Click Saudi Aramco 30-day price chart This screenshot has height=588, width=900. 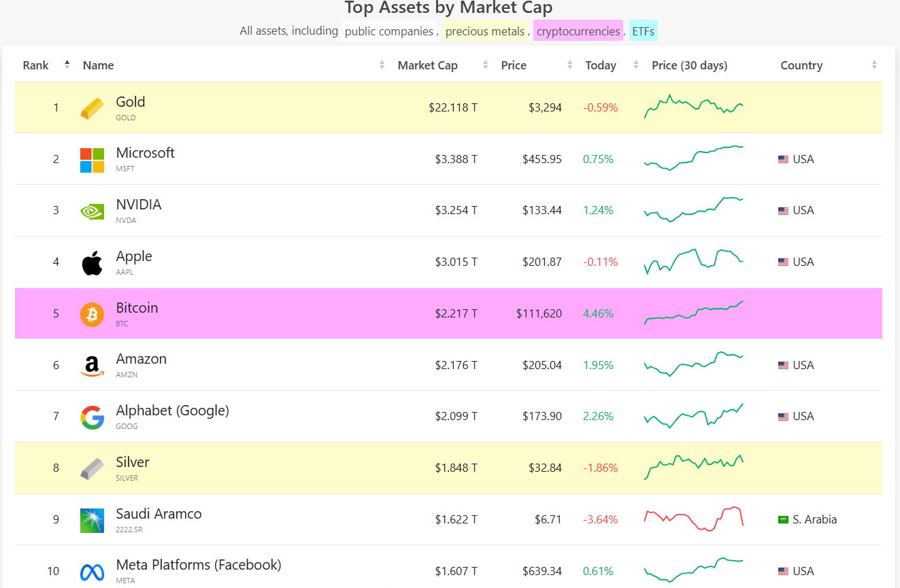pyautogui.click(x=693, y=519)
